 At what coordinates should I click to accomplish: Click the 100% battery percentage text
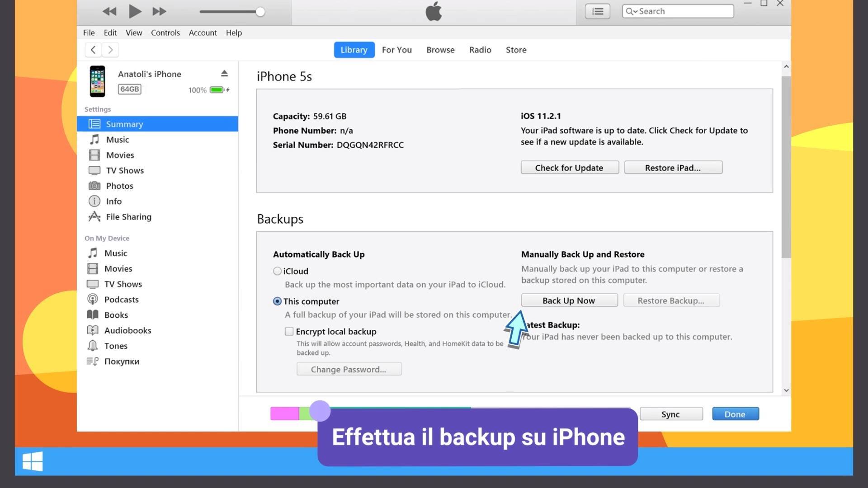click(x=198, y=90)
